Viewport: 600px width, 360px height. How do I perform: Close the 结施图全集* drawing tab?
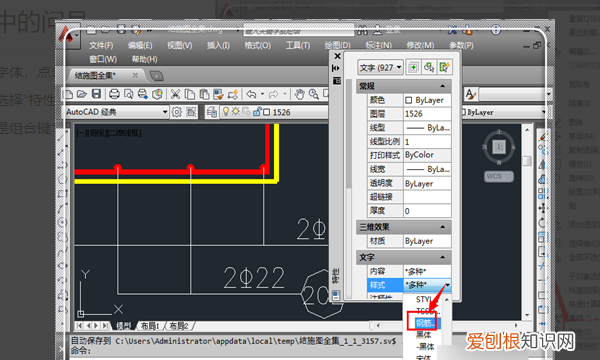[x=135, y=75]
